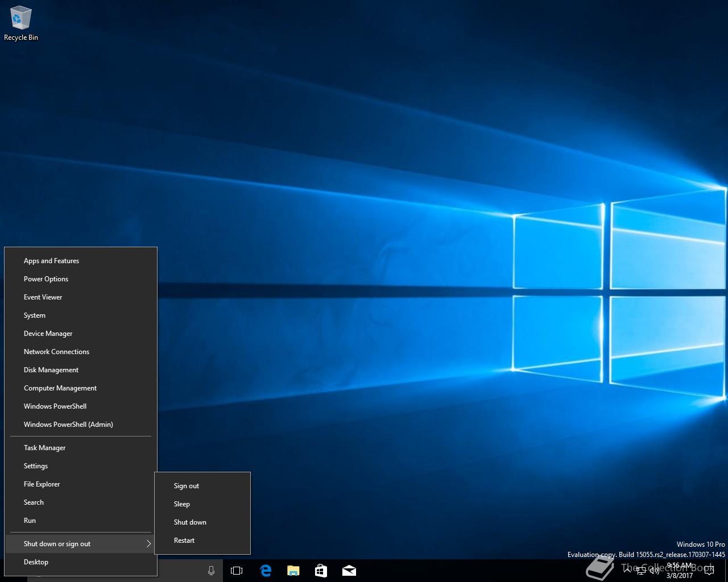Click the Cortana microphone icon

(x=211, y=571)
